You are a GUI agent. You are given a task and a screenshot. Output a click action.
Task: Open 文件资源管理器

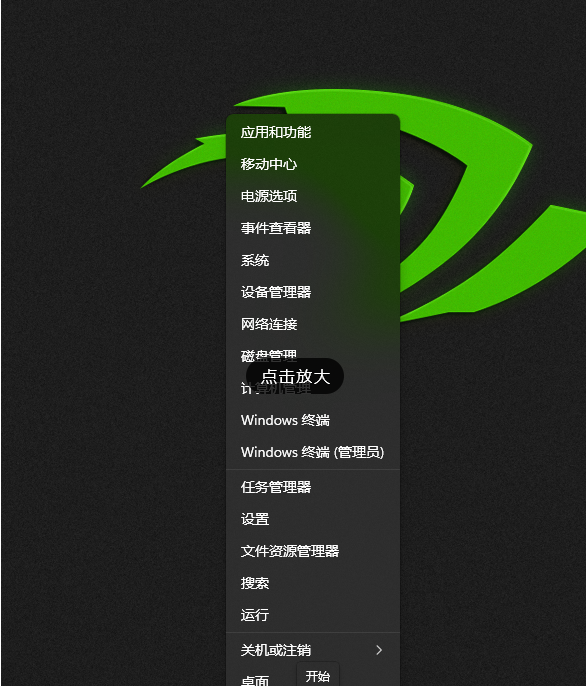pyautogui.click(x=313, y=551)
